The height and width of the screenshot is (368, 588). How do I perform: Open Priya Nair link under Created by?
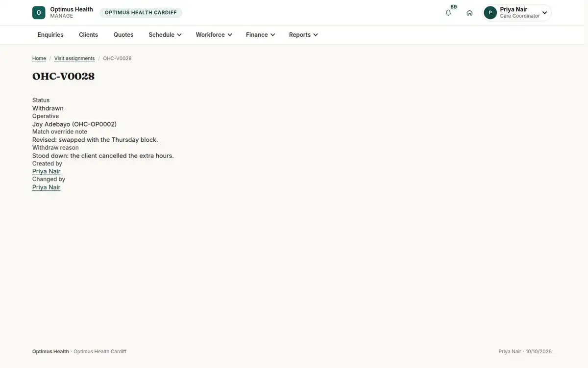tap(47, 171)
